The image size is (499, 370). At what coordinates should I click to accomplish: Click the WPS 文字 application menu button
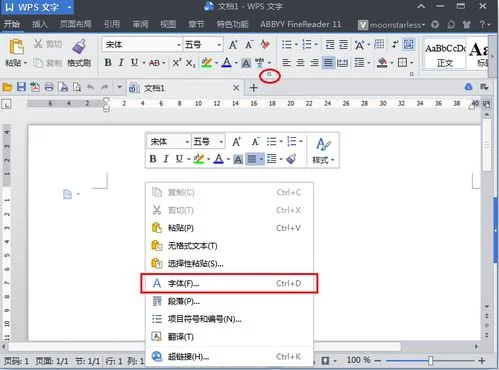tap(37, 7)
